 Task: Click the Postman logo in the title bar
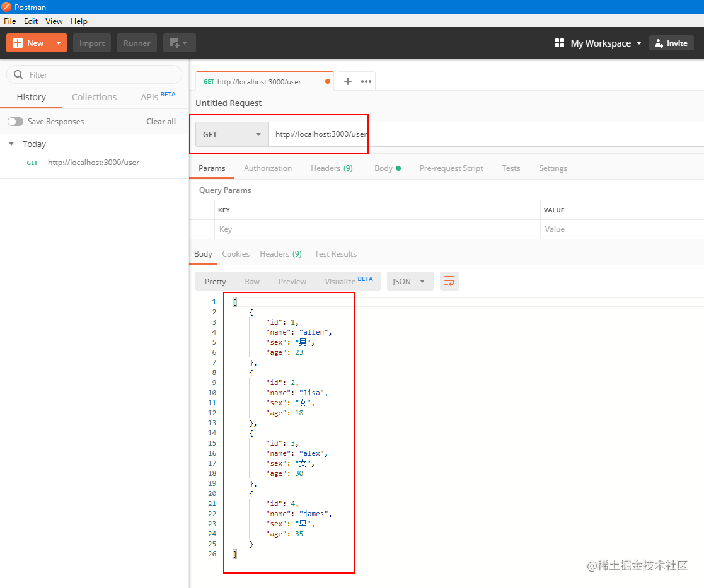pos(6,7)
